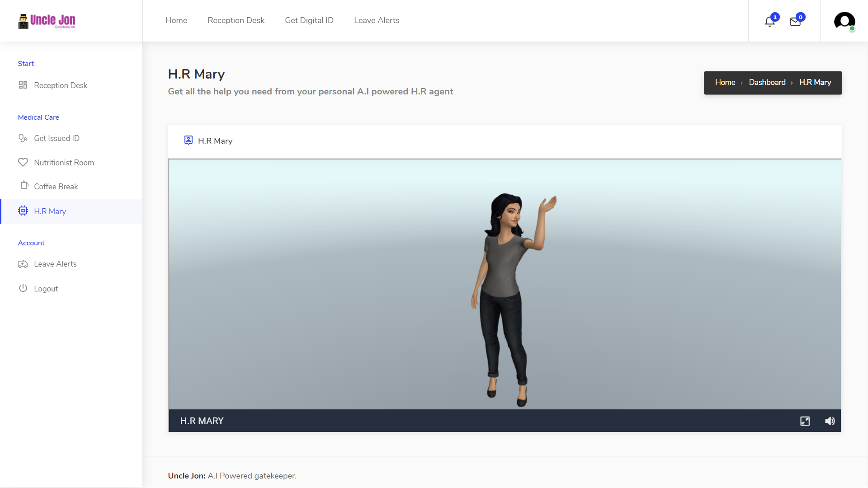The width and height of the screenshot is (868, 488).
Task: Click the user profile avatar
Action: tap(844, 21)
